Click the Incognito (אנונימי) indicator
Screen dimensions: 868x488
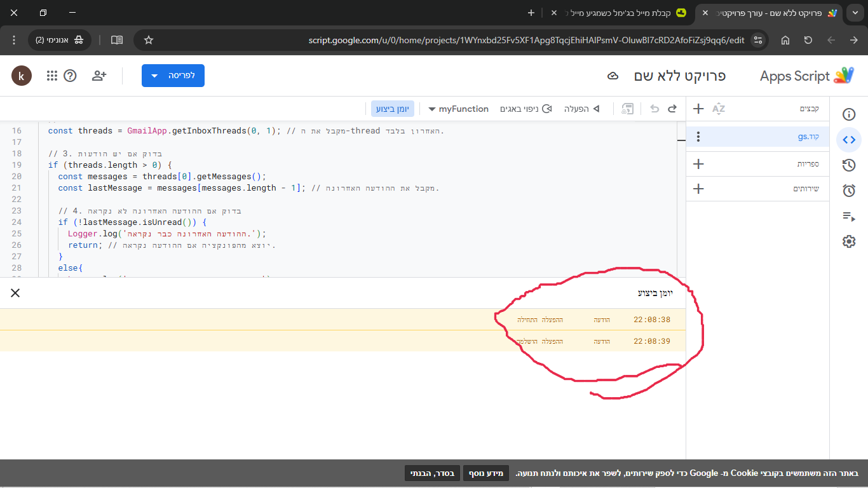pyautogui.click(x=60, y=40)
